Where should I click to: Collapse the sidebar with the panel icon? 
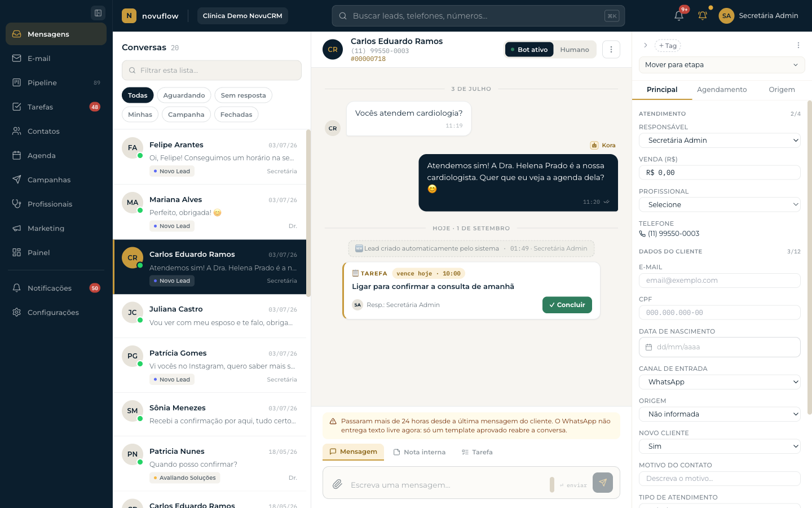click(98, 13)
